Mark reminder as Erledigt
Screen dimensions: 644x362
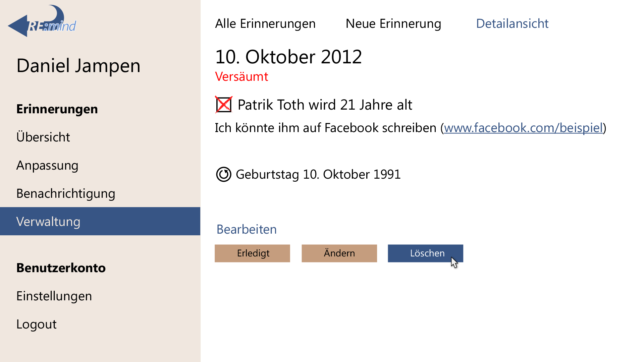coord(252,253)
